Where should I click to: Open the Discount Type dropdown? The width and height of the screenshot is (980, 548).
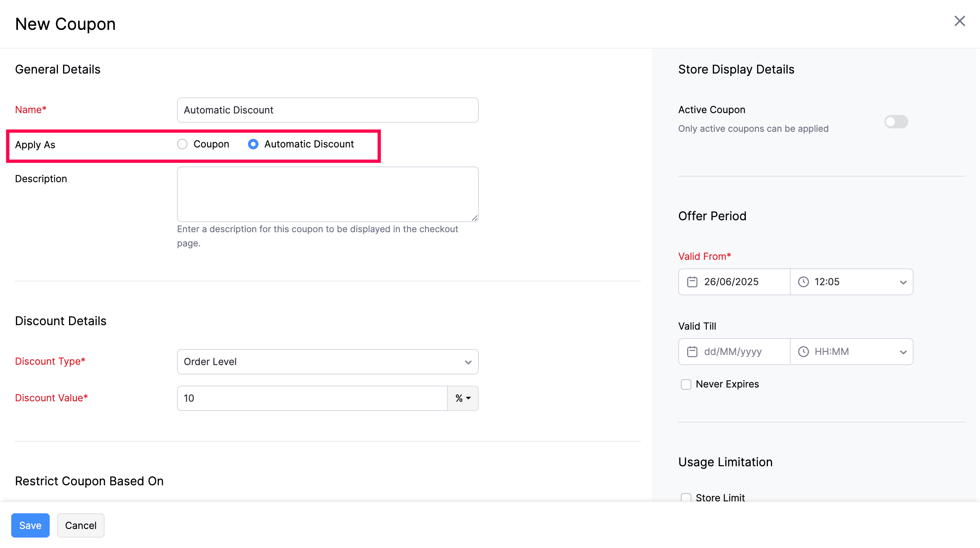point(328,362)
